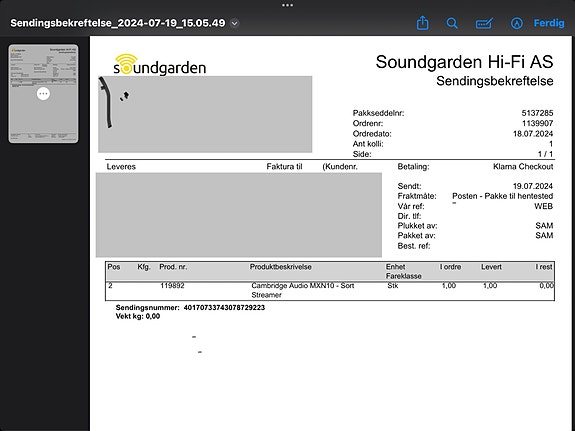
Task: Open the ellipsis menu on the page thumbnail
Action: 43,94
